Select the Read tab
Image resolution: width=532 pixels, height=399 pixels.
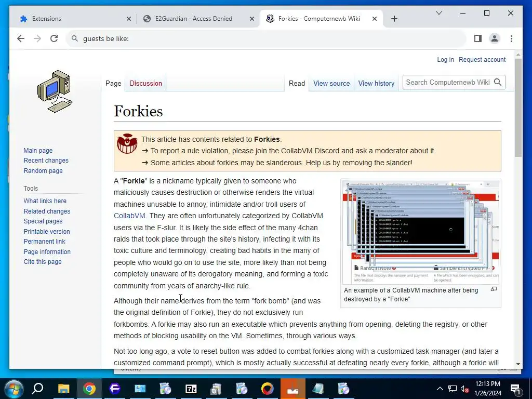297,84
